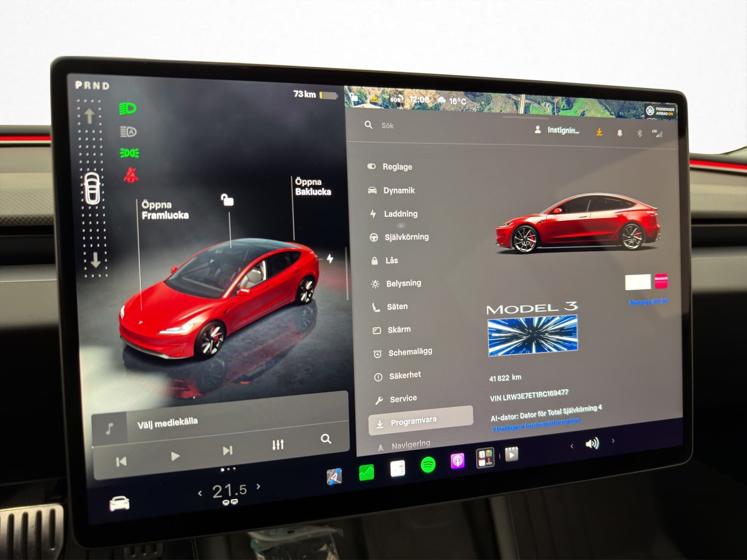Open the green energy graph app

[x=366, y=472]
